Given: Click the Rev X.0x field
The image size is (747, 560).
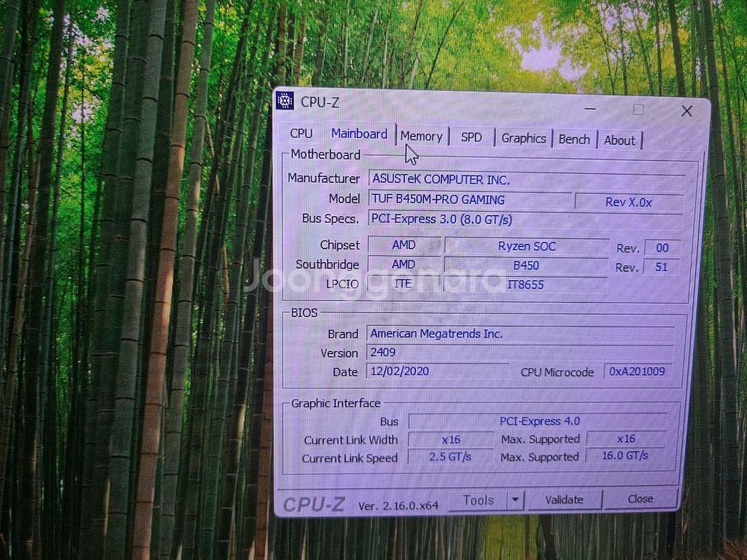Looking at the screenshot, I should pos(629,202).
